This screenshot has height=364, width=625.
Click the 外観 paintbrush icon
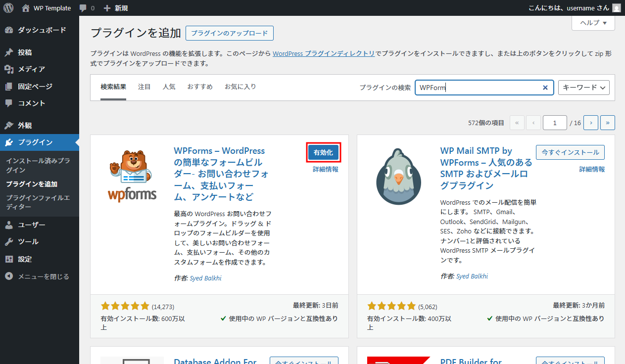tap(9, 126)
